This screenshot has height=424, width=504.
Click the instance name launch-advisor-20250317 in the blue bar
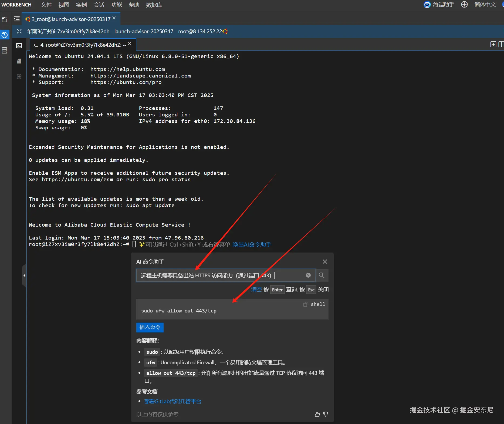[144, 31]
